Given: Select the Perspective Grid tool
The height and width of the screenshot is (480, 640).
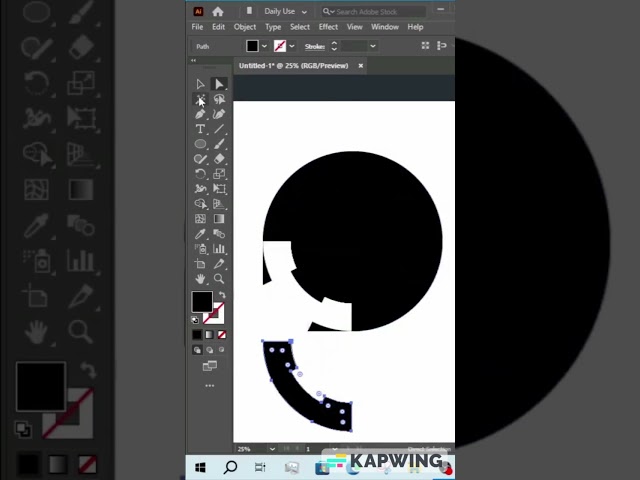Looking at the screenshot, I should pyautogui.click(x=219, y=204).
